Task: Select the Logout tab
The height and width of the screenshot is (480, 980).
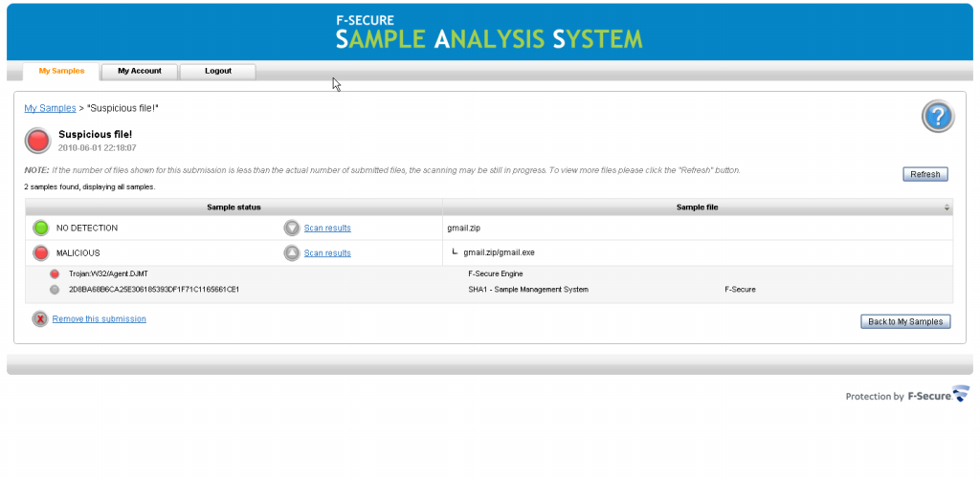Action: coord(218,71)
